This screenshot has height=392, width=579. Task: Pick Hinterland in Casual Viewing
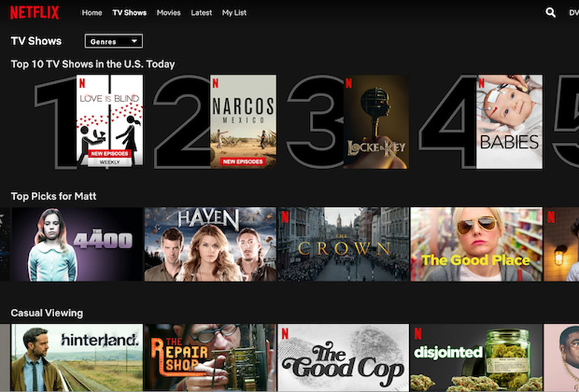(x=76, y=358)
